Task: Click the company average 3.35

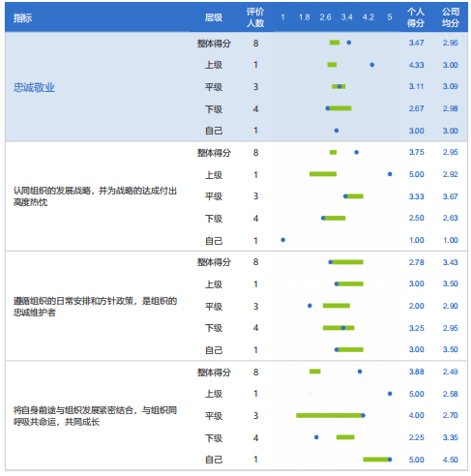Action: point(451,437)
